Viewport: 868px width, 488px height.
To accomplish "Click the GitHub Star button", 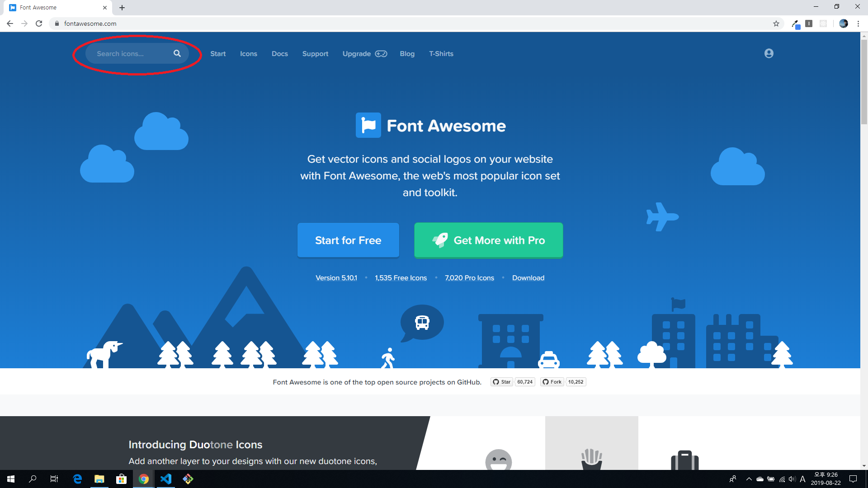I will tap(502, 382).
